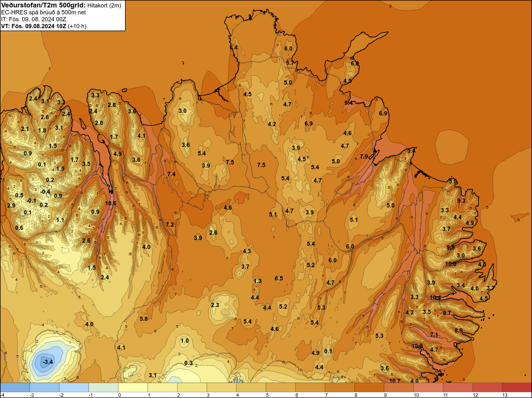Click the '-0.4' temperature value
This screenshot has width=532, height=398.
pos(45,192)
